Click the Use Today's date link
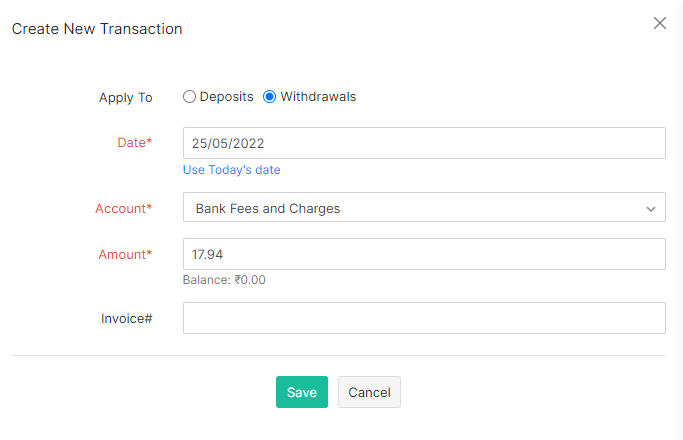Viewport: 683px width, 440px height. click(231, 170)
